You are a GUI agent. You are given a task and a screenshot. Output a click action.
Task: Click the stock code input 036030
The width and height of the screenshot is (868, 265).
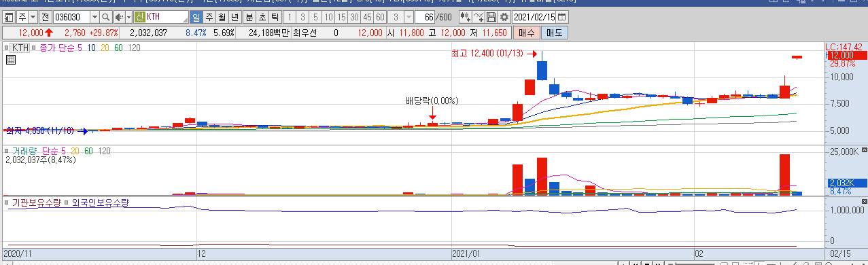tap(71, 17)
